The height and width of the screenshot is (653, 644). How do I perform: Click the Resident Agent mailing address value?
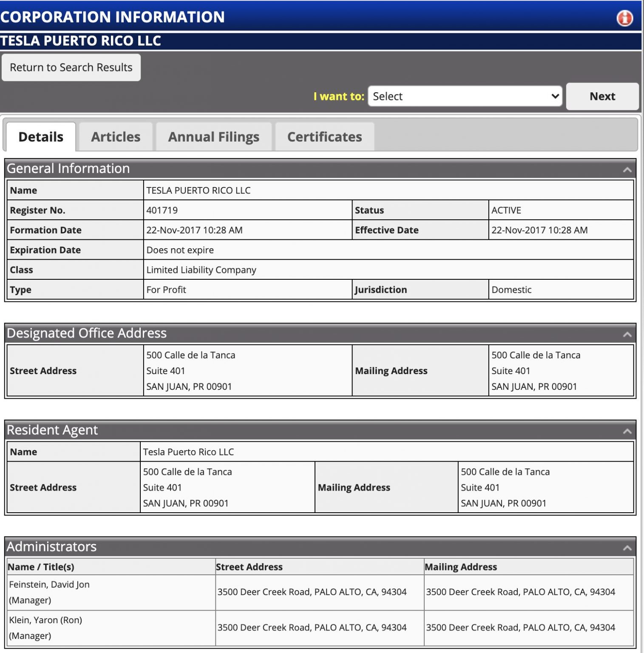[505, 487]
